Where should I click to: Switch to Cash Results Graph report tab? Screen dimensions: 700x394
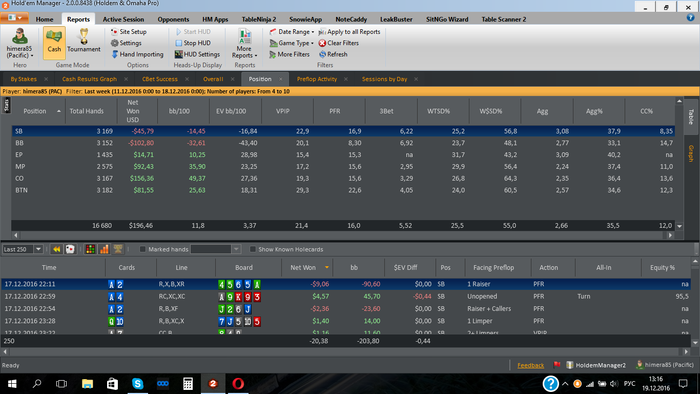[x=89, y=79]
